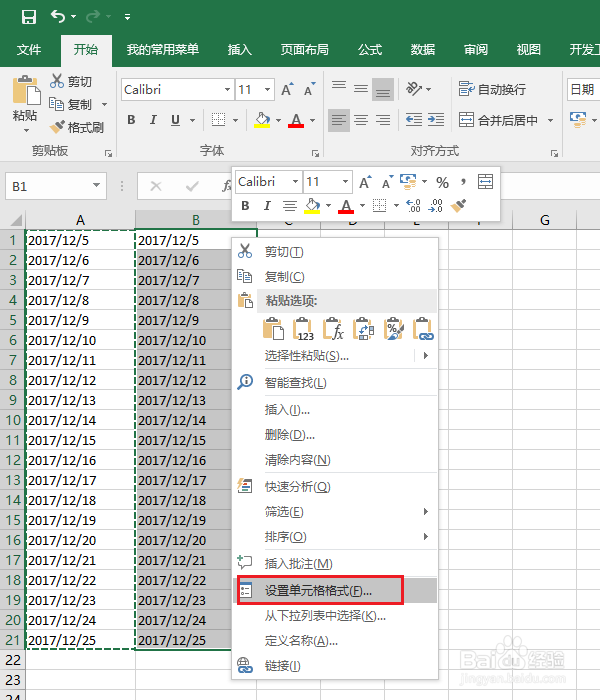Click comma style in mini toolbar
Viewport: 600px width, 700px height.
pos(463,182)
